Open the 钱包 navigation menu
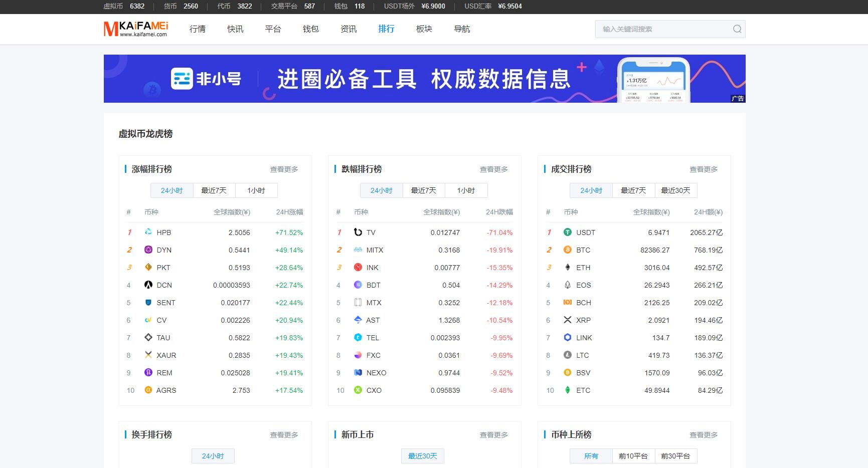Screen dimensions: 868x468 (x=311, y=29)
